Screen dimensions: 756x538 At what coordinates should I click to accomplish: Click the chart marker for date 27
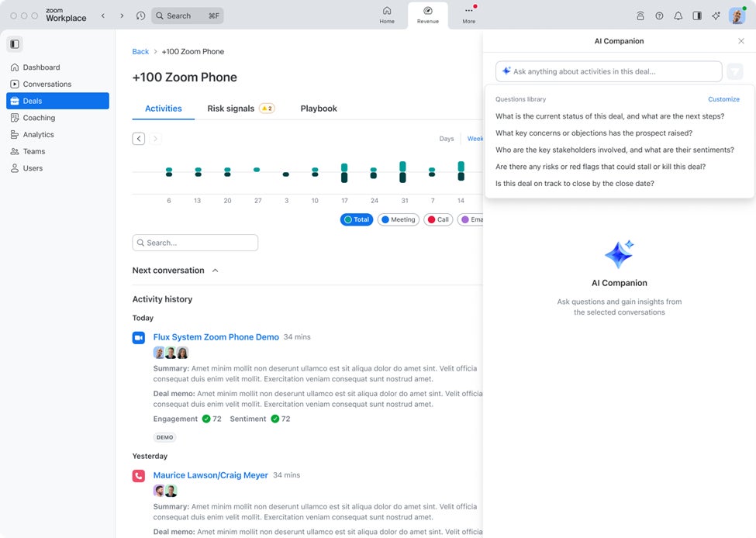tap(257, 170)
